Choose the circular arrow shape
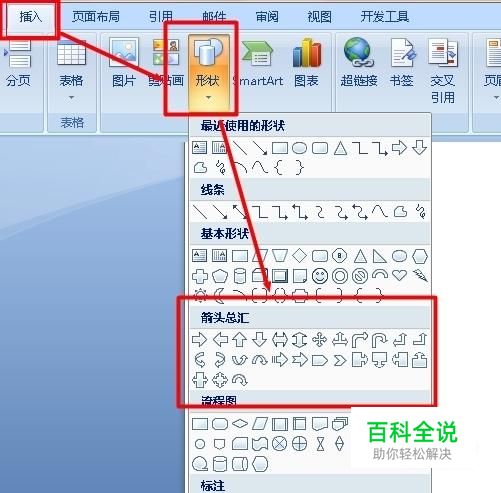501x493 pixels. coord(240,380)
